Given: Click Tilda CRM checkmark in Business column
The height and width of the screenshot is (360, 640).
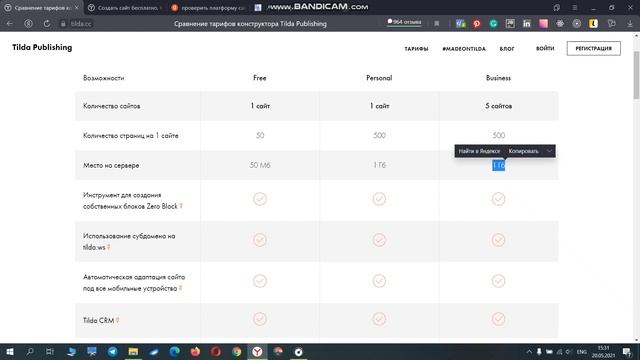Looking at the screenshot, I should tap(498, 319).
